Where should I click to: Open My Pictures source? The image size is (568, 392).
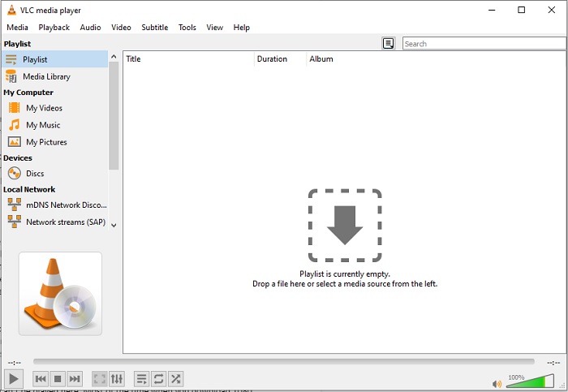click(x=55, y=142)
